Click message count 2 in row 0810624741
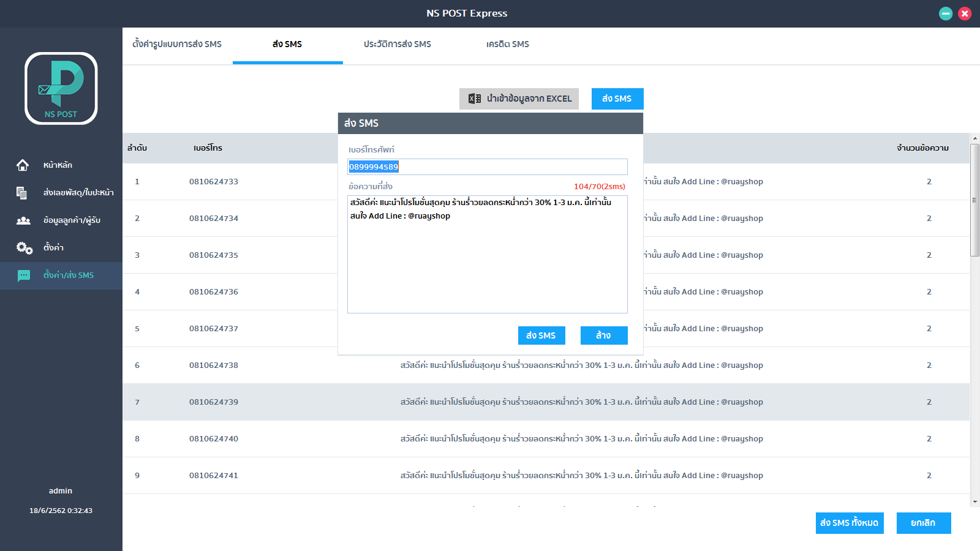 pos(929,475)
